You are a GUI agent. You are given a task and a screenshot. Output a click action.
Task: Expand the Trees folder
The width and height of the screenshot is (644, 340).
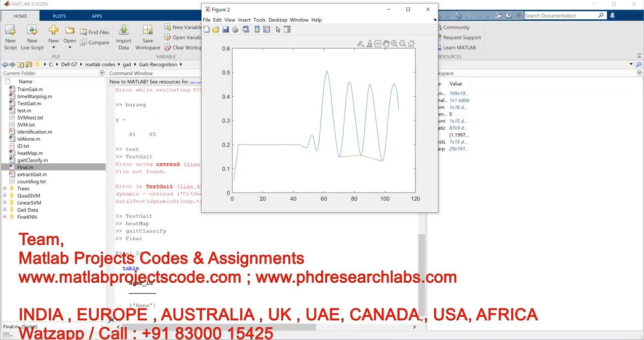pyautogui.click(x=5, y=188)
